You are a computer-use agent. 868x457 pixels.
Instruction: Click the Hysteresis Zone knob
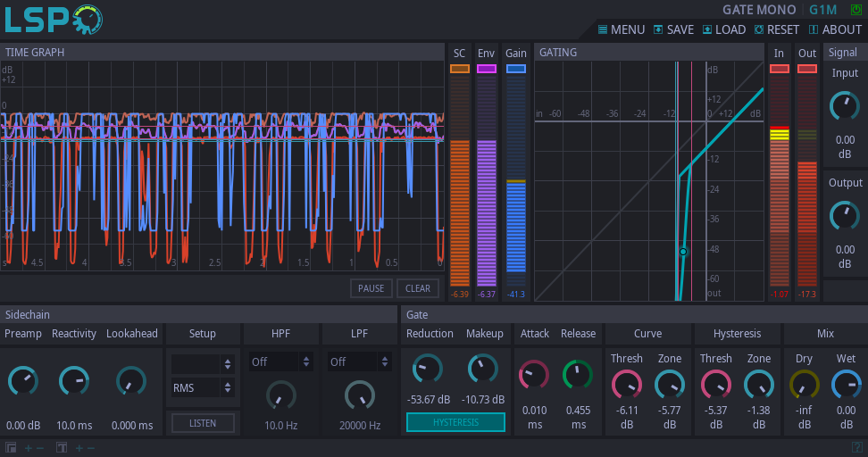point(759,384)
